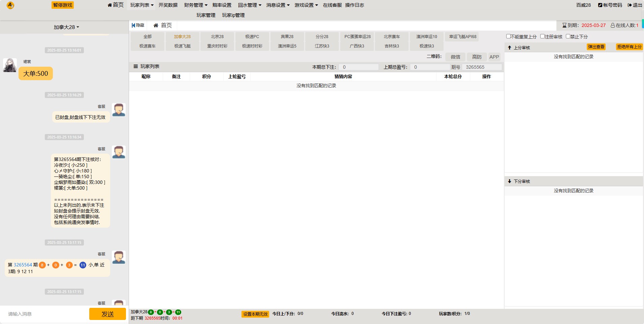Click the home icon in the top navigation
644x324 pixels.
110,5
